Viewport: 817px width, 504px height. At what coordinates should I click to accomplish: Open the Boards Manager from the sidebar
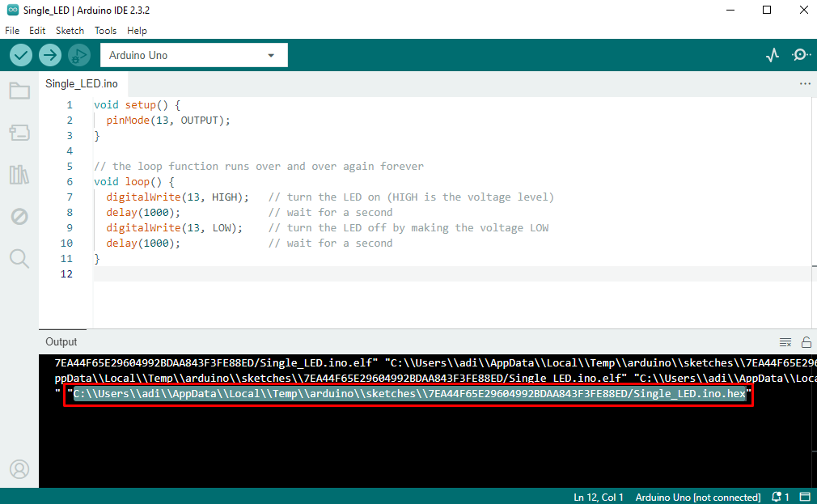pyautogui.click(x=19, y=133)
